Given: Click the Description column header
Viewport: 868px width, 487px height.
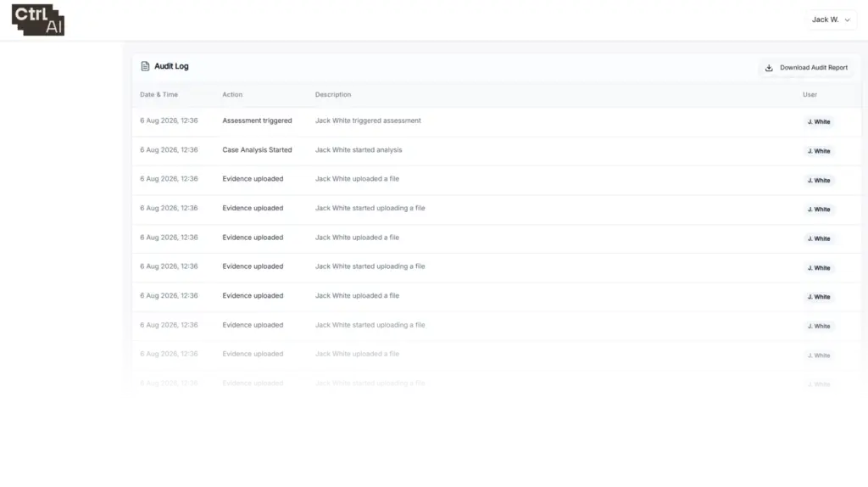Looking at the screenshot, I should (x=333, y=95).
